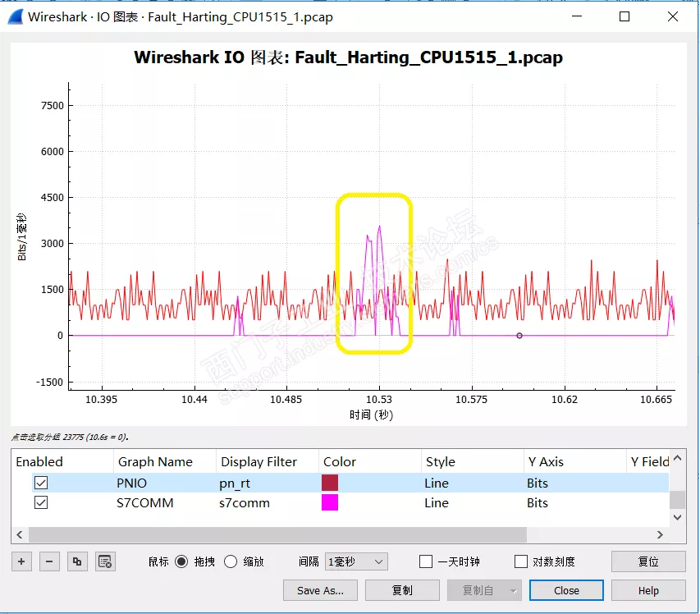Disable the PNIO graph checkbox

41,483
